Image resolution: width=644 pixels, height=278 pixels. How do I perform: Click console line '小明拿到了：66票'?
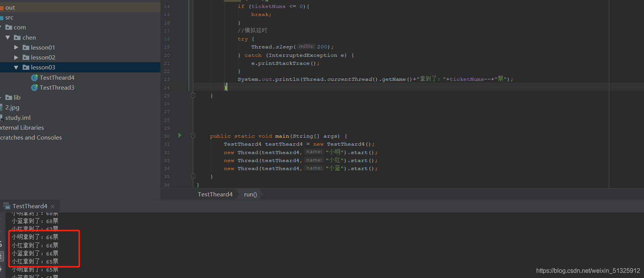(x=35, y=237)
